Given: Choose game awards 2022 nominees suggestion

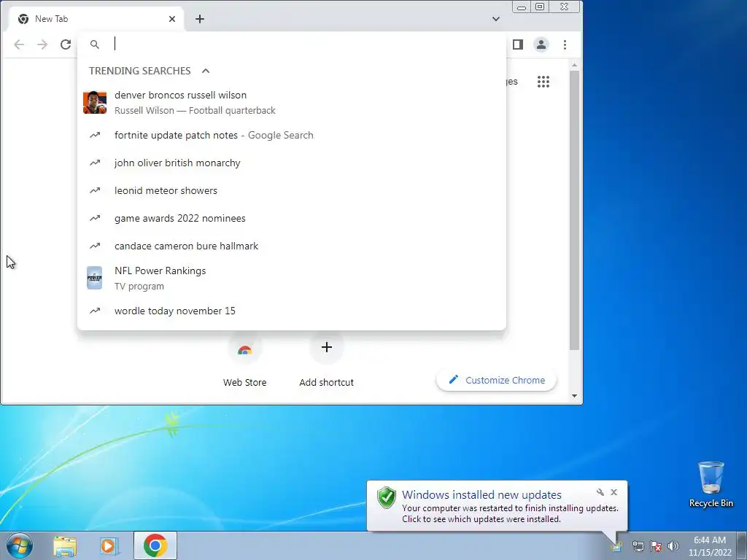Looking at the screenshot, I should (x=292, y=218).
